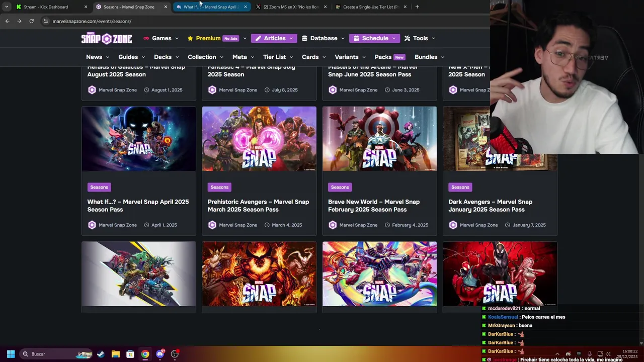Open File Explorer from the taskbar
Screen dimensions: 644x362
115,354
